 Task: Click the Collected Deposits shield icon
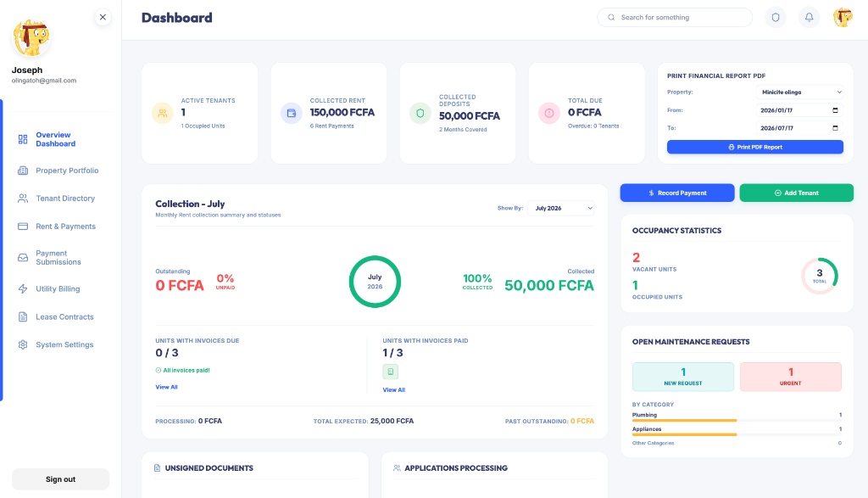[420, 113]
